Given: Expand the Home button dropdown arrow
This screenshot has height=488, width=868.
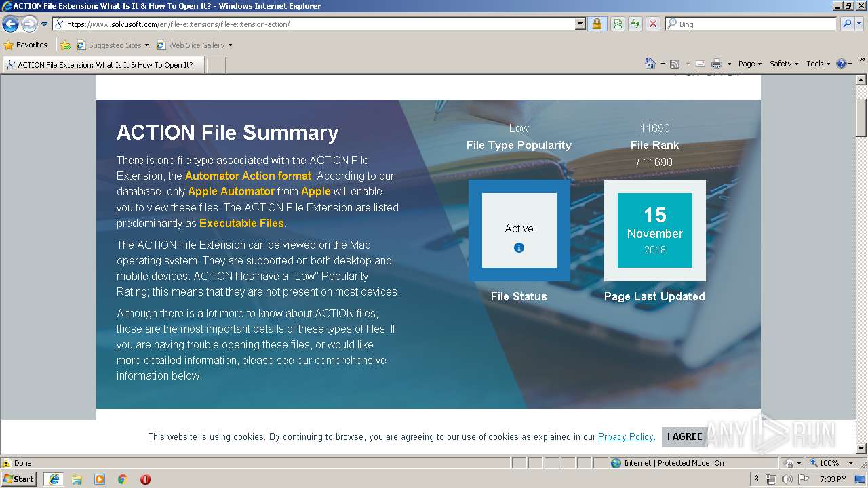Looking at the screenshot, I should click(x=662, y=64).
